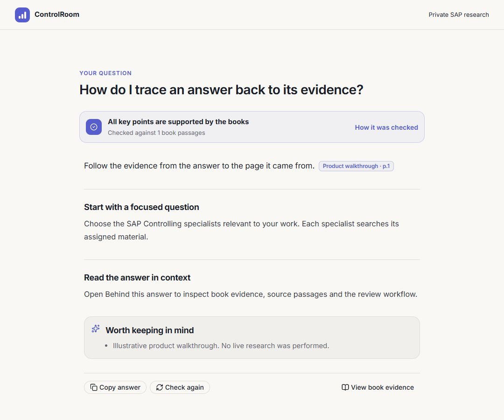
Task: Click the Illustrative product walkthrough bullet note
Action: [221, 346]
